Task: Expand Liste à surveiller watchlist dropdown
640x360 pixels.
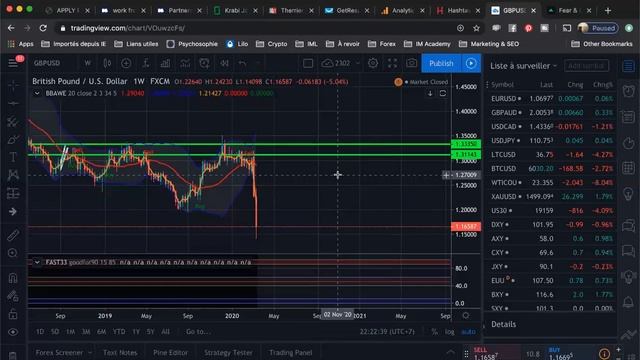Action: (523, 65)
